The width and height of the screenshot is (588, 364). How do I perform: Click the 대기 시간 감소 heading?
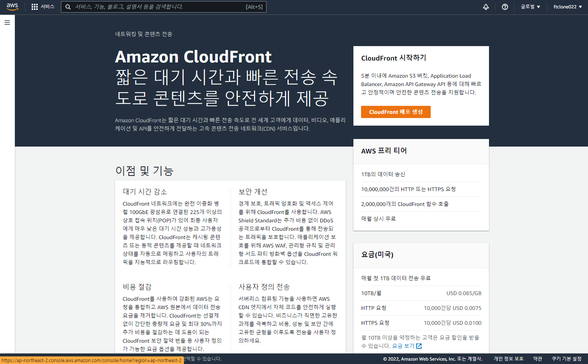[145, 192]
